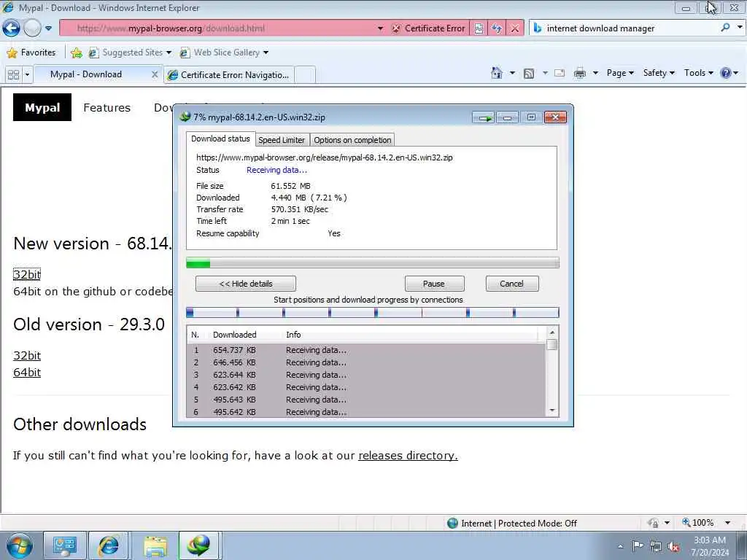Click the Print icon
The height and width of the screenshot is (560, 747).
(580, 74)
